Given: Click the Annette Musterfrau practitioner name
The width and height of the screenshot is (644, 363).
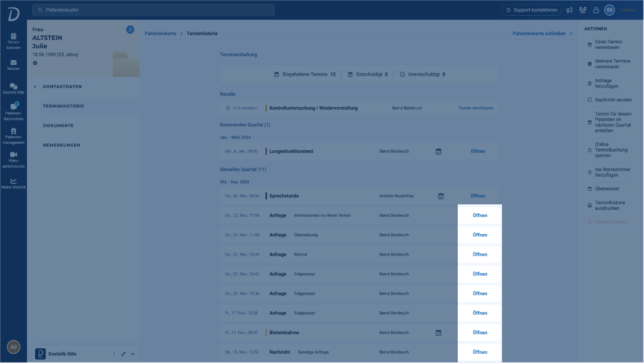Looking at the screenshot, I should coord(397,196).
